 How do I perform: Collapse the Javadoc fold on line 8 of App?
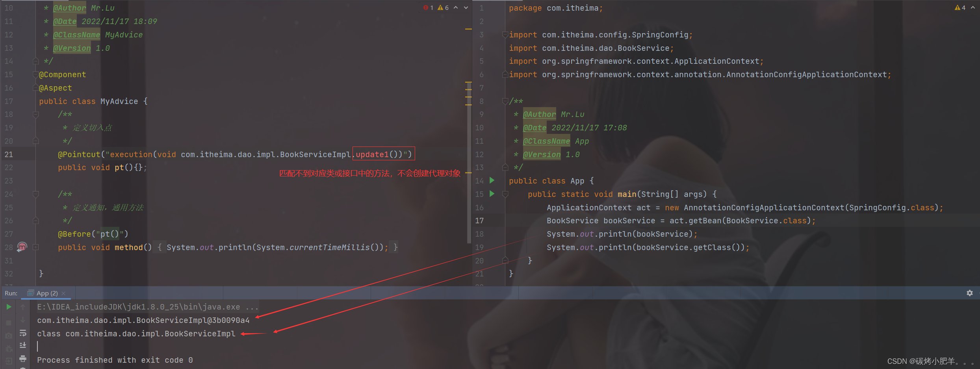(x=505, y=101)
